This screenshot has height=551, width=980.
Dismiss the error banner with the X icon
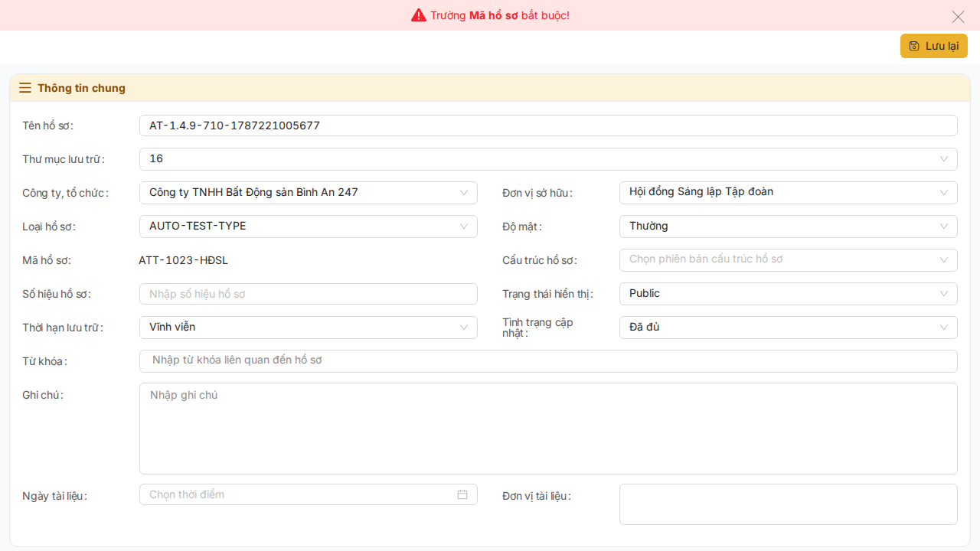[x=958, y=16]
